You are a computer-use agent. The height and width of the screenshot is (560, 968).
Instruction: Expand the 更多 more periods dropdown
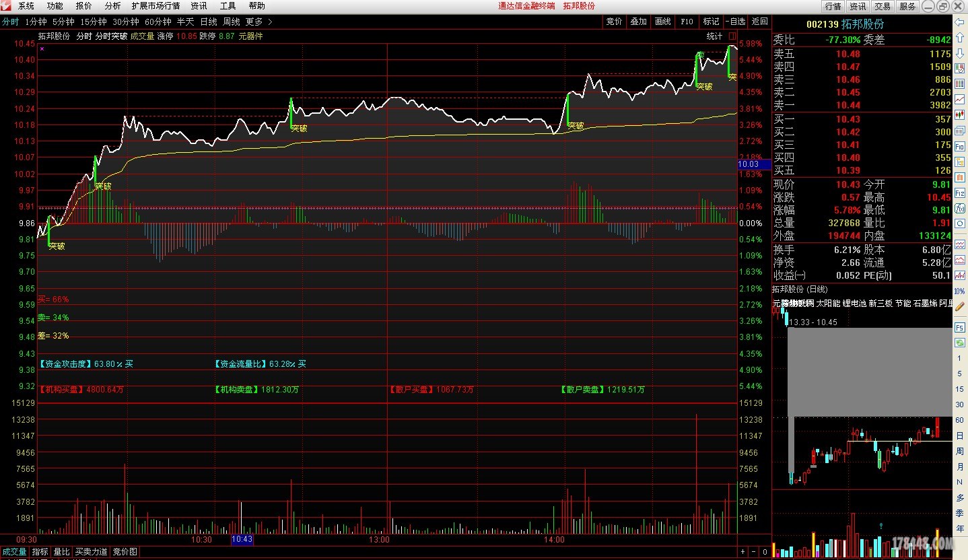pos(259,22)
